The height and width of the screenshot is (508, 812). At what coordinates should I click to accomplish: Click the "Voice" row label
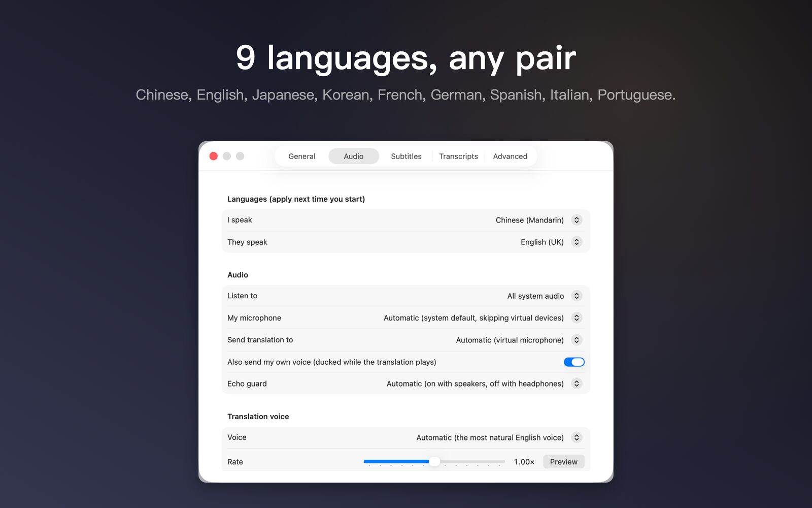click(x=236, y=437)
